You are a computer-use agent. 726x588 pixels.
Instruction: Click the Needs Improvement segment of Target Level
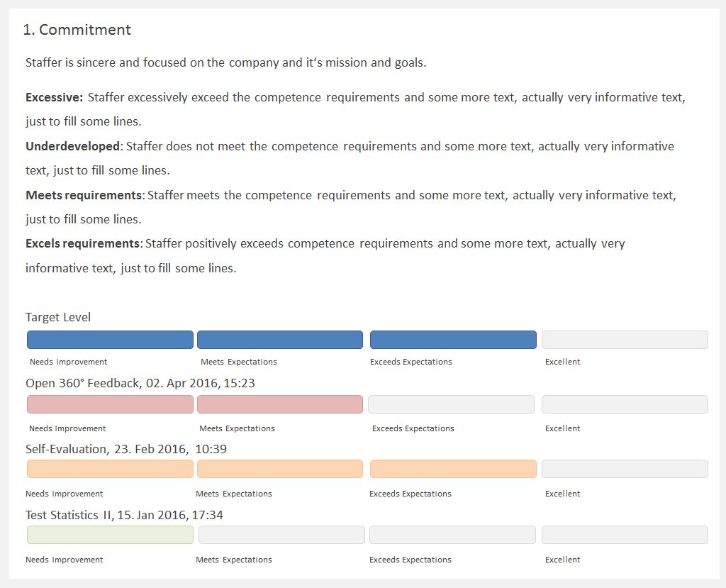[x=110, y=340]
